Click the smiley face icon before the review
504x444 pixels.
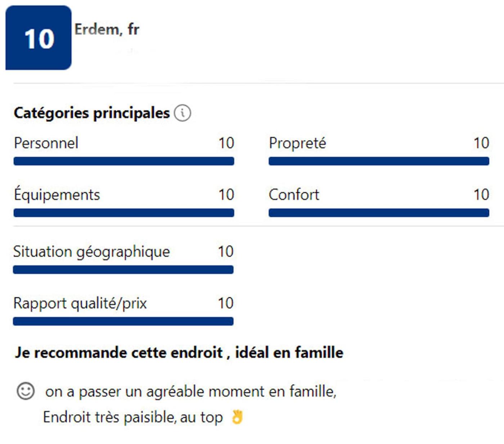26,391
